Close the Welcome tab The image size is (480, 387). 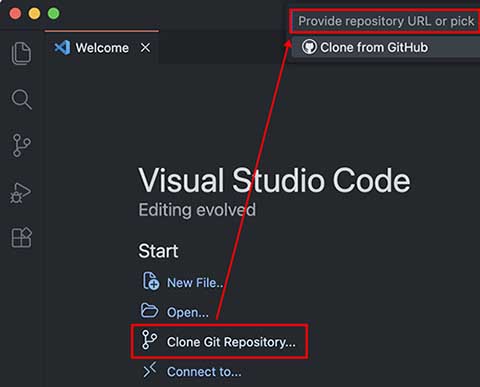click(x=145, y=48)
